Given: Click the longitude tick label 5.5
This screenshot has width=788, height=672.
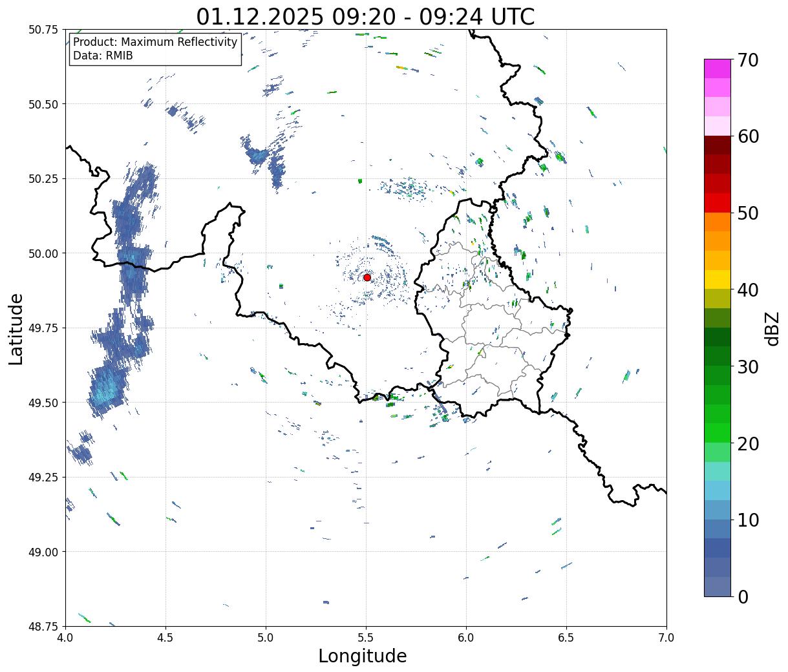Looking at the screenshot, I should (366, 637).
